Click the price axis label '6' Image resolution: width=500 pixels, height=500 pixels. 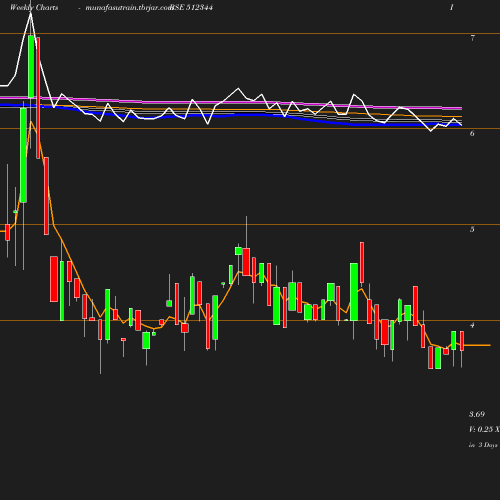[x=472, y=133]
